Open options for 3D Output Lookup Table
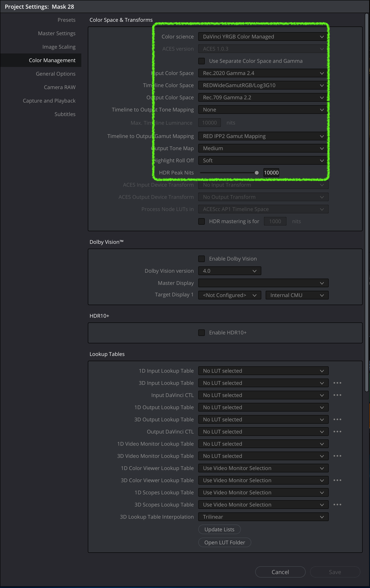The image size is (370, 588). [x=337, y=419]
